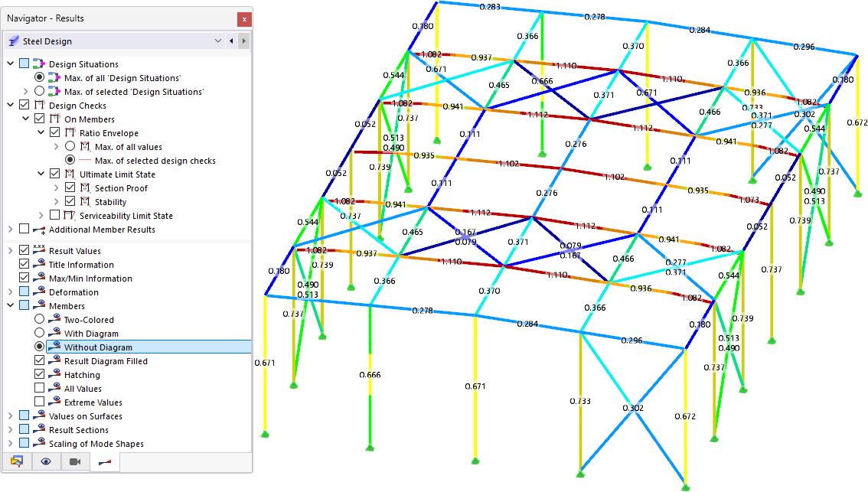
Task: Click the Ratio Envelope icon
Action: [70, 132]
